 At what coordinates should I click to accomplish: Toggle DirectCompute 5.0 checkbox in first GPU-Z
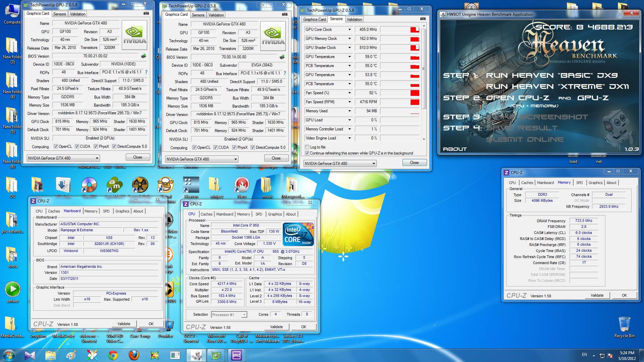[x=114, y=146]
